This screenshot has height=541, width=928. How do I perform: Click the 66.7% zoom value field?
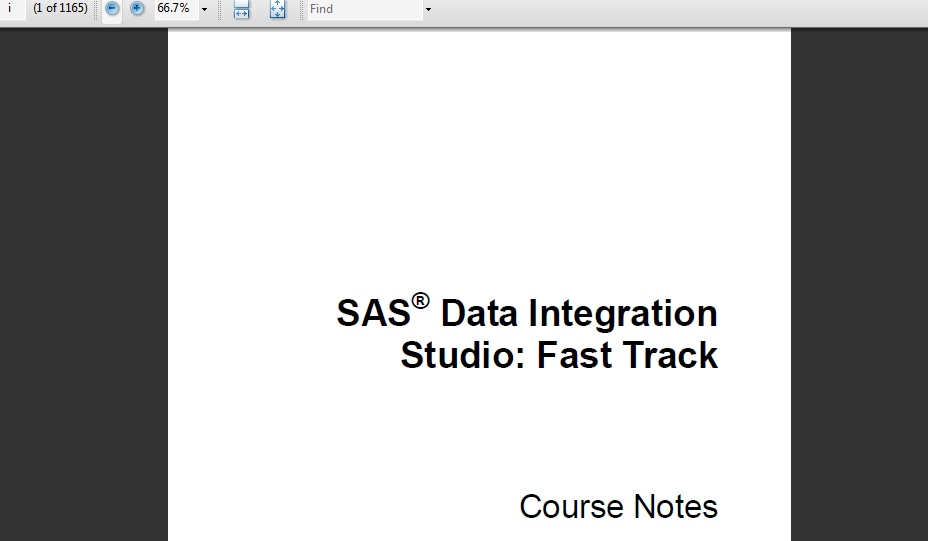pos(176,9)
